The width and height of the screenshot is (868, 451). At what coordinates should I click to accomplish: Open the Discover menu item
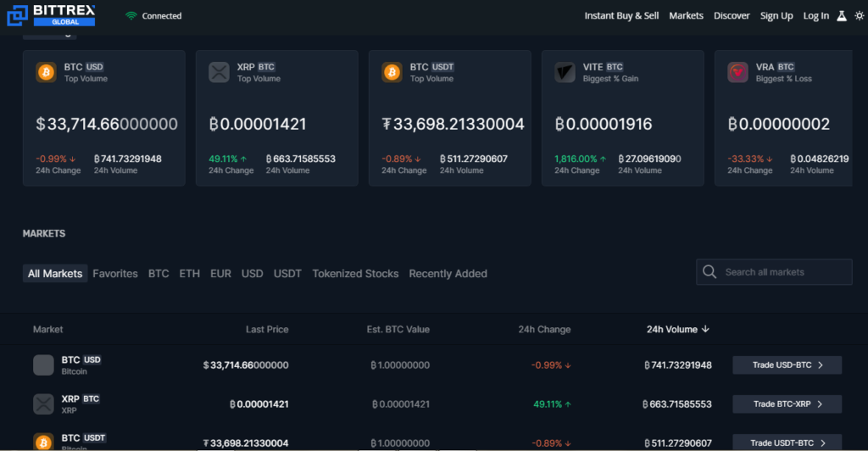(732, 15)
